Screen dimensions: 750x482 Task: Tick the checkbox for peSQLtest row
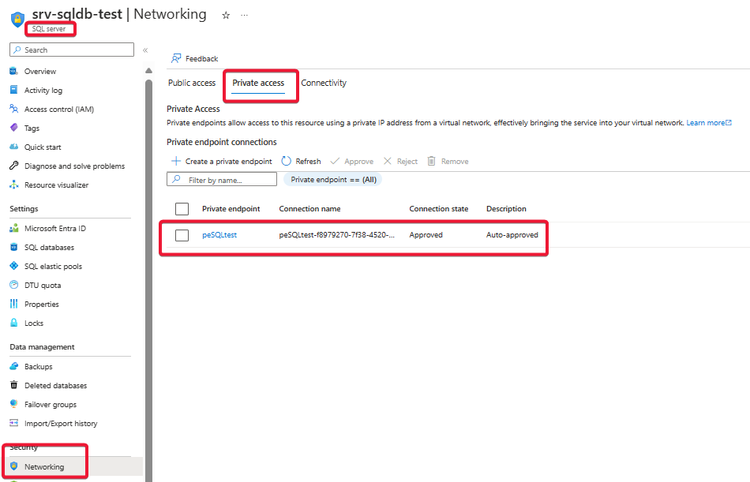(x=182, y=235)
